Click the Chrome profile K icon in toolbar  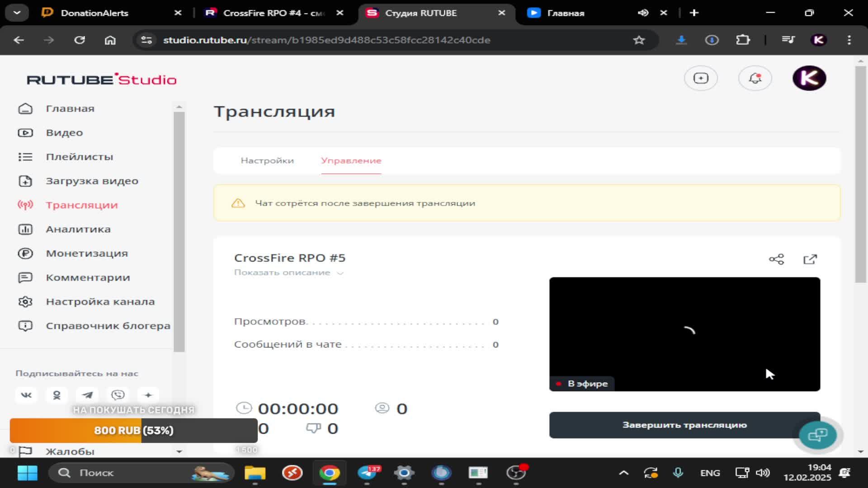pos(818,40)
